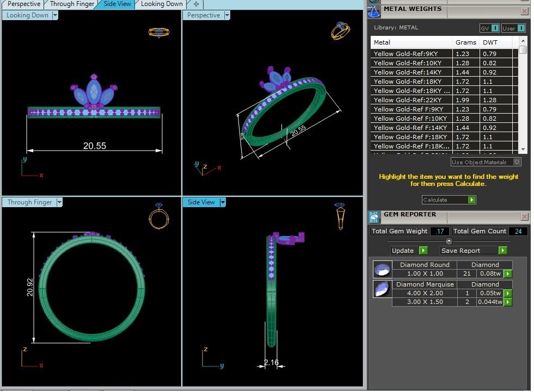The image size is (534, 392).
Task: Sort by the Grams column header
Action: 465,42
